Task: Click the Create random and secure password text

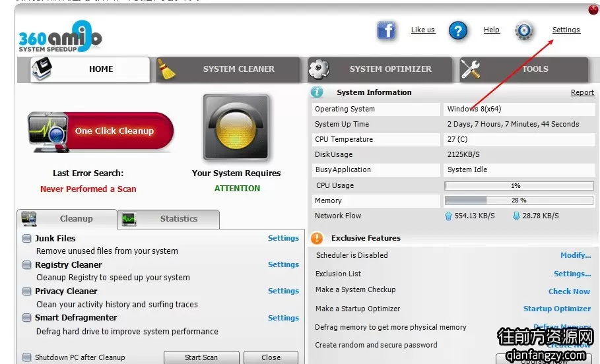Action: coord(376,345)
